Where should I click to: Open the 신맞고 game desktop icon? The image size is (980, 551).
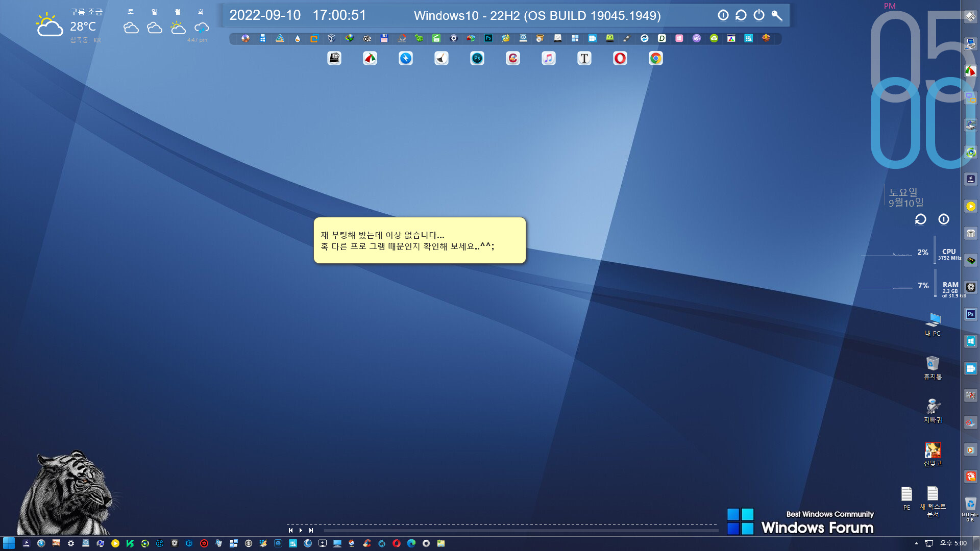click(933, 455)
